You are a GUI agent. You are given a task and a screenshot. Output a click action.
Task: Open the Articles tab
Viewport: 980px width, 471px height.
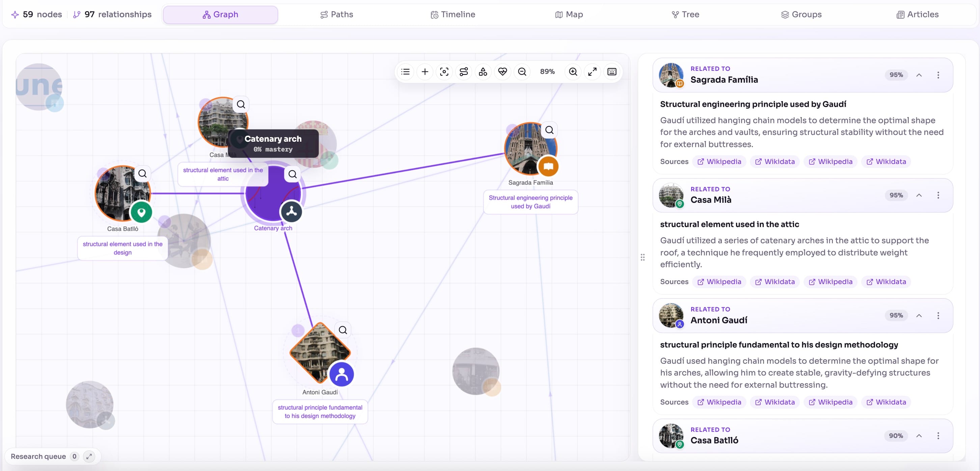(x=918, y=15)
